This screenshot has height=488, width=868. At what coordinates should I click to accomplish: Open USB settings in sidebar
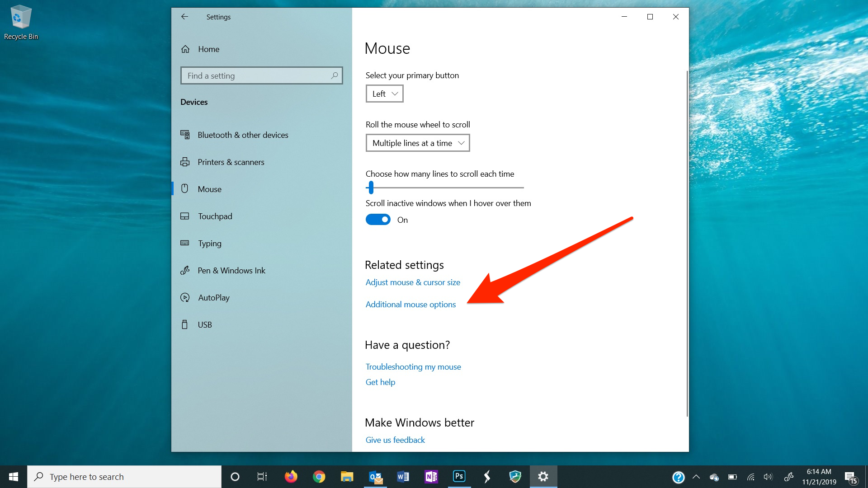[205, 324]
